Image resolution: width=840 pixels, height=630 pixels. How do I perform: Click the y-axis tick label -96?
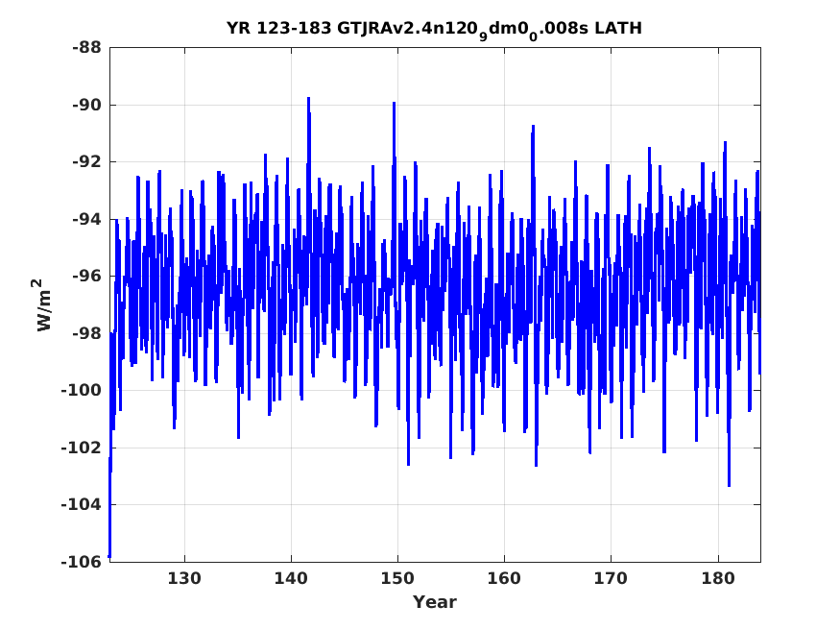click(x=86, y=276)
